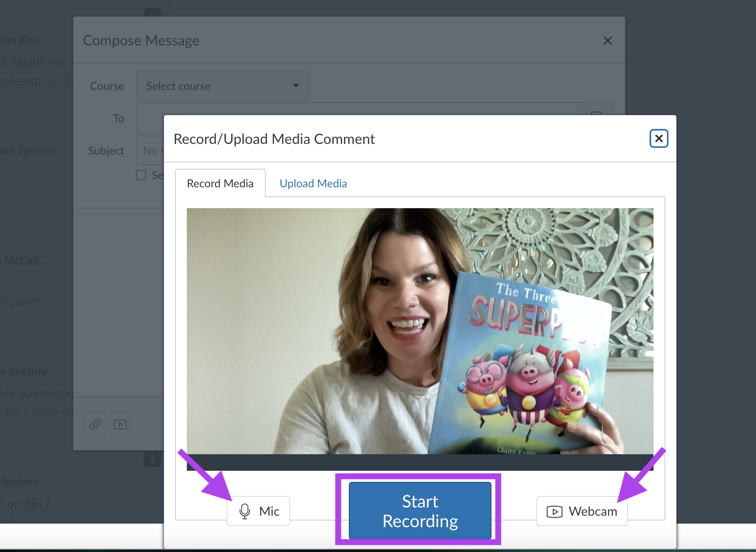Open the Select course dropdown

click(223, 86)
